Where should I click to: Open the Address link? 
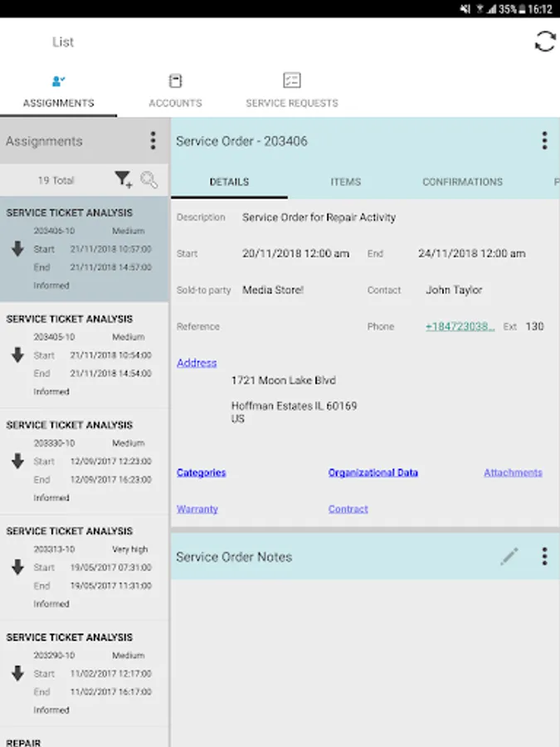pyautogui.click(x=197, y=363)
